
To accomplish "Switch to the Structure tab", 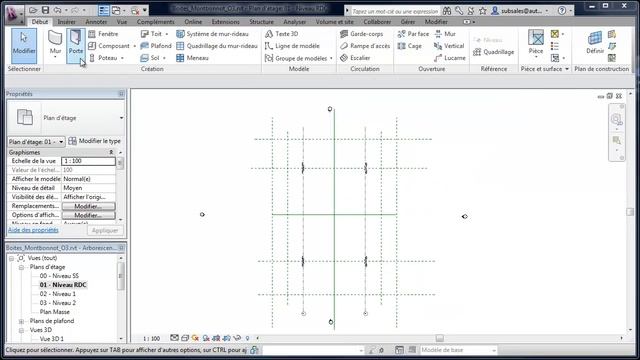I will click(x=262, y=22).
